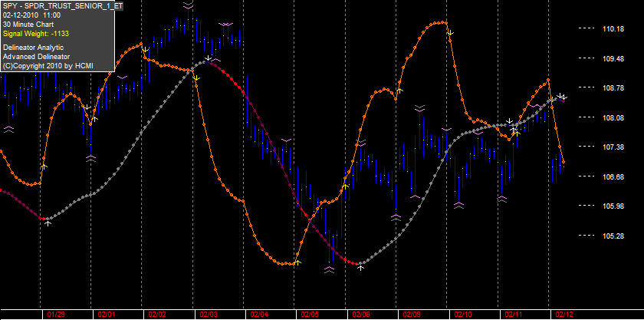The width and height of the screenshot is (644, 320).
Task: Click the 110.18 price level label
Action: point(613,29)
